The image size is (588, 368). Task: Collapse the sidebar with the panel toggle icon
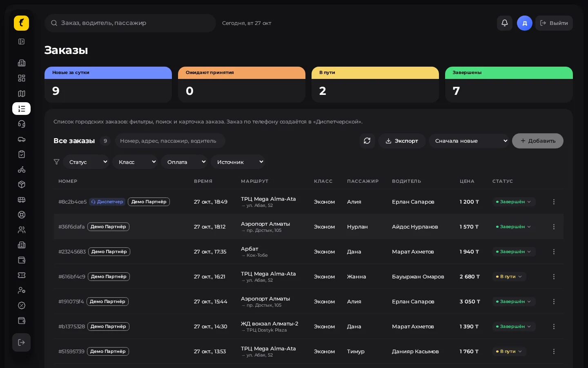22,42
